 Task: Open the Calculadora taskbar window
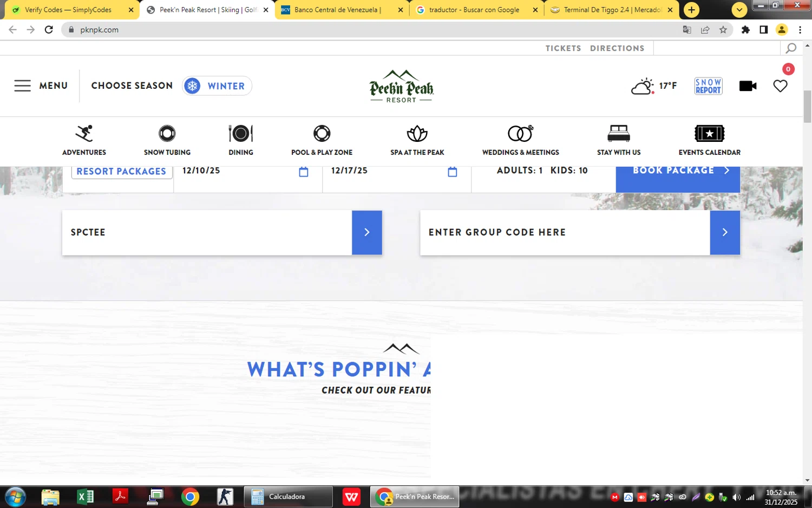coord(288,497)
